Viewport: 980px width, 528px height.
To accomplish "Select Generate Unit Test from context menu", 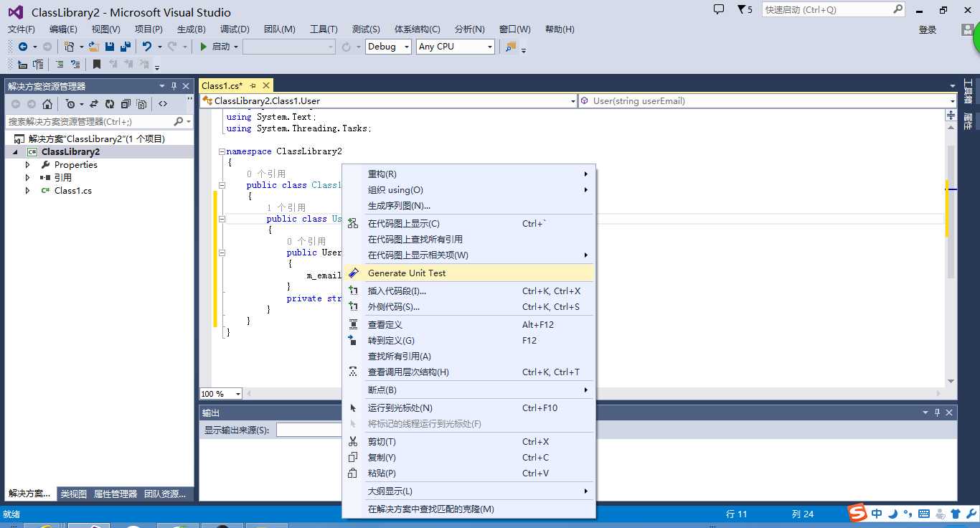I will pos(468,273).
